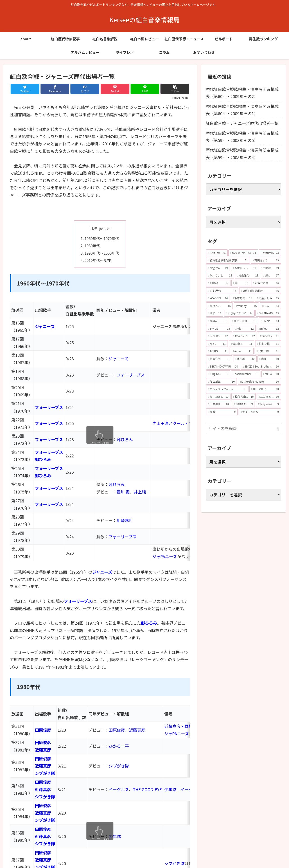Open the Official髭男dism tag
The width and height of the screenshot is (289, 868).
click(260, 290)
